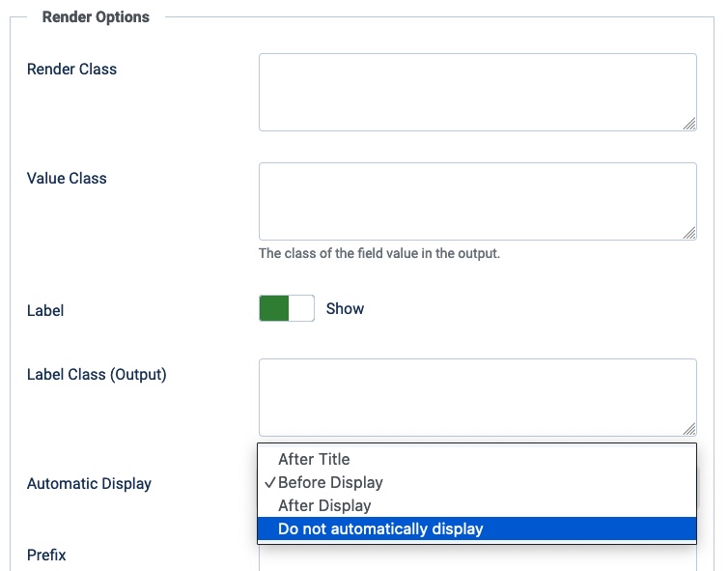Click the Value Class field label
Screen dimensions: 728x571
point(67,179)
